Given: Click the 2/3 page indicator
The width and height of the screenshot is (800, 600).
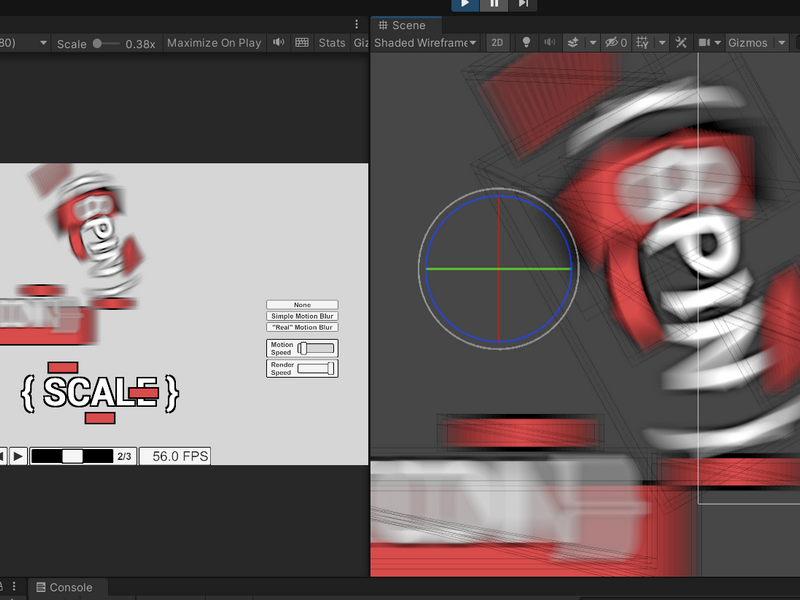Looking at the screenshot, I should coord(124,456).
